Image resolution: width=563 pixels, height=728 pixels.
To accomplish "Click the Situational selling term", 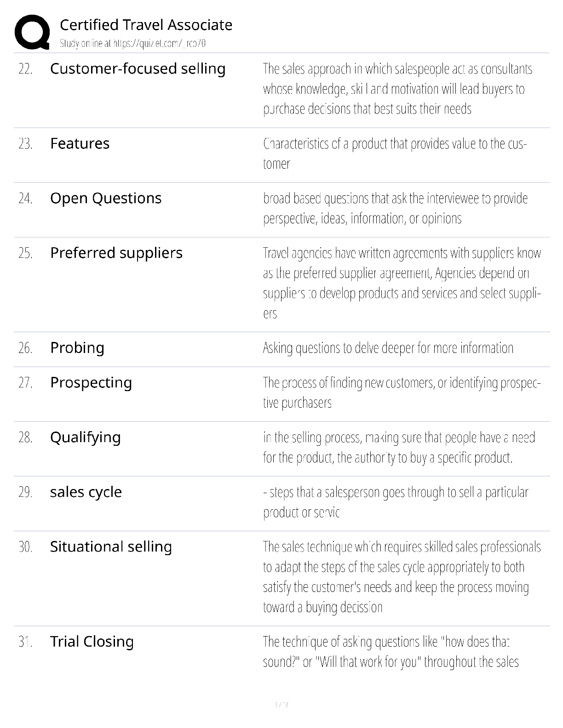I will [110, 546].
